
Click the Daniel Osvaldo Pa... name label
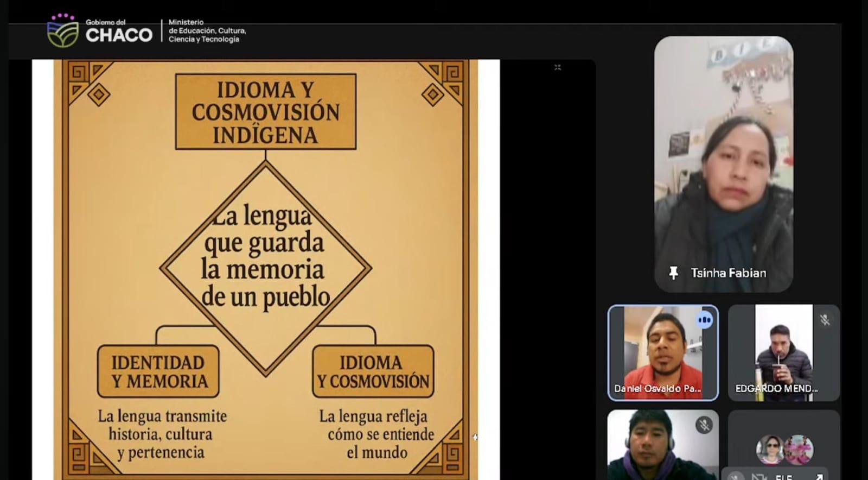(x=657, y=389)
